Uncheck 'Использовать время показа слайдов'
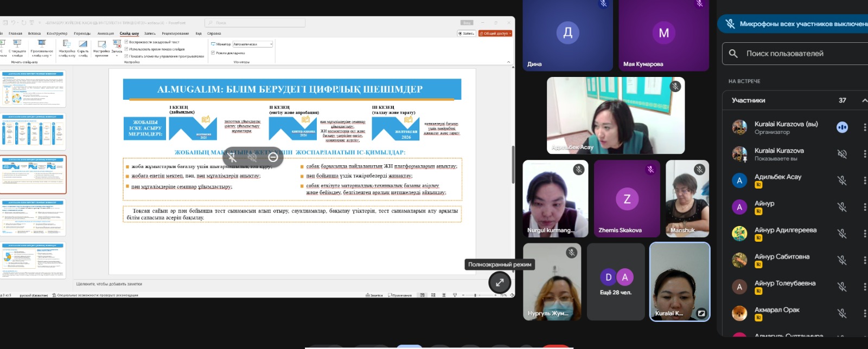 [126, 49]
